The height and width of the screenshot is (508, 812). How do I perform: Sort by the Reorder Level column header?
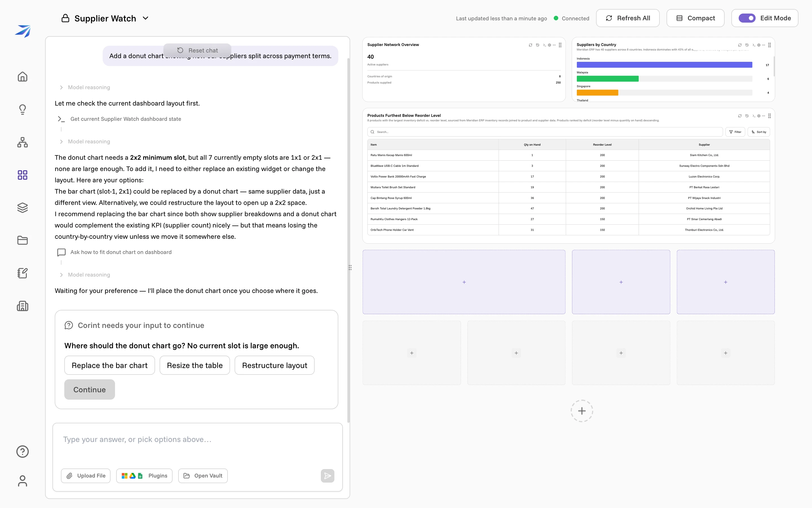point(602,145)
